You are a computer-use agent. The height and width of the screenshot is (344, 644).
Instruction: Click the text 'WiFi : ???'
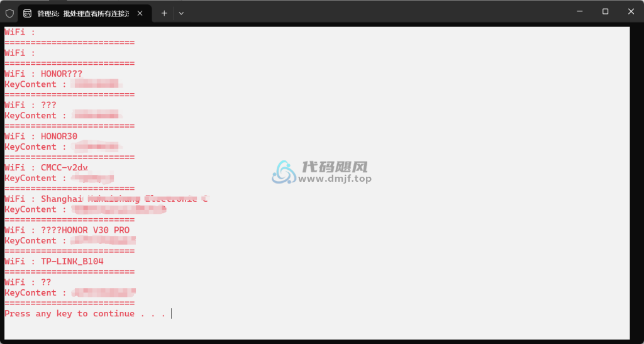click(x=30, y=105)
